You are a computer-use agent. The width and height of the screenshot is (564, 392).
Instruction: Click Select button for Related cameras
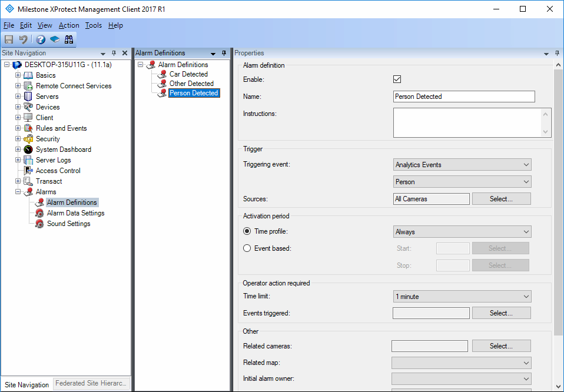pyautogui.click(x=501, y=346)
